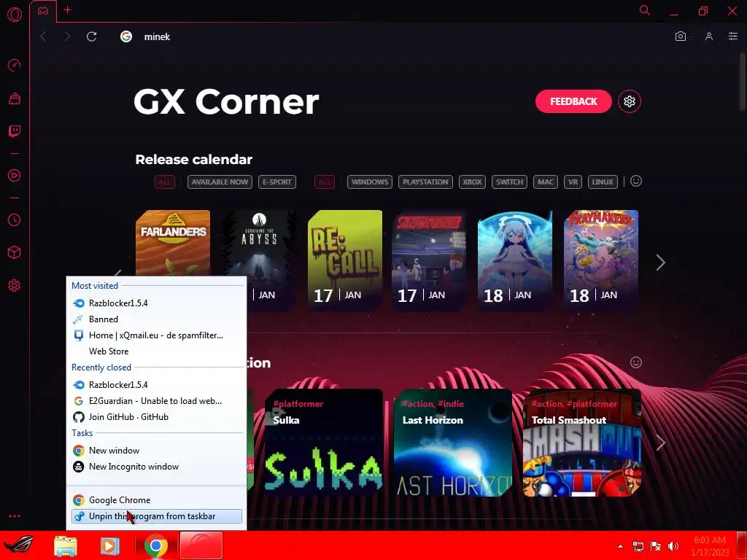Open the ROG Start button
Screen dimensions: 747x560
[x=19, y=545]
